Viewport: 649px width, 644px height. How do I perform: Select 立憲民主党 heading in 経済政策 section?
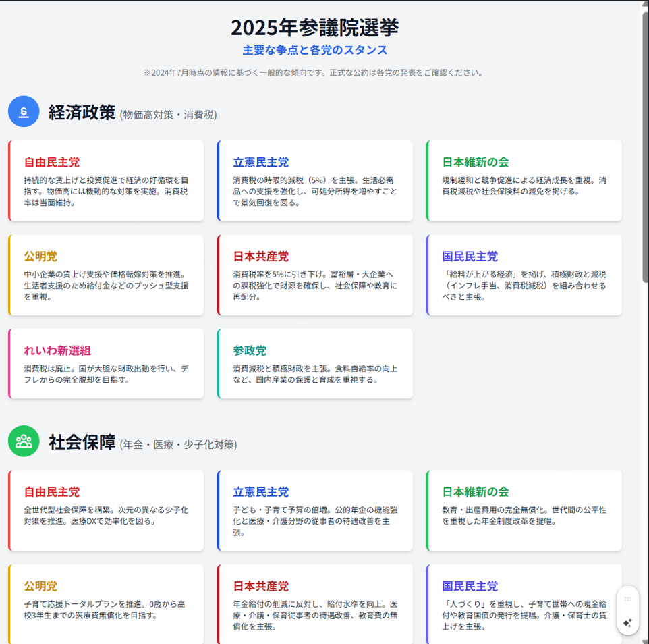[x=261, y=162]
